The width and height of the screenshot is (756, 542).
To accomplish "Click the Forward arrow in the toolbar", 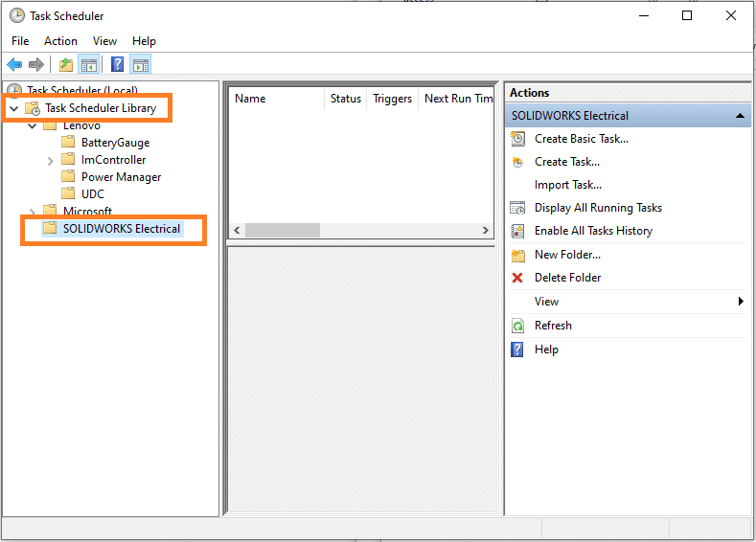I will click(x=36, y=65).
